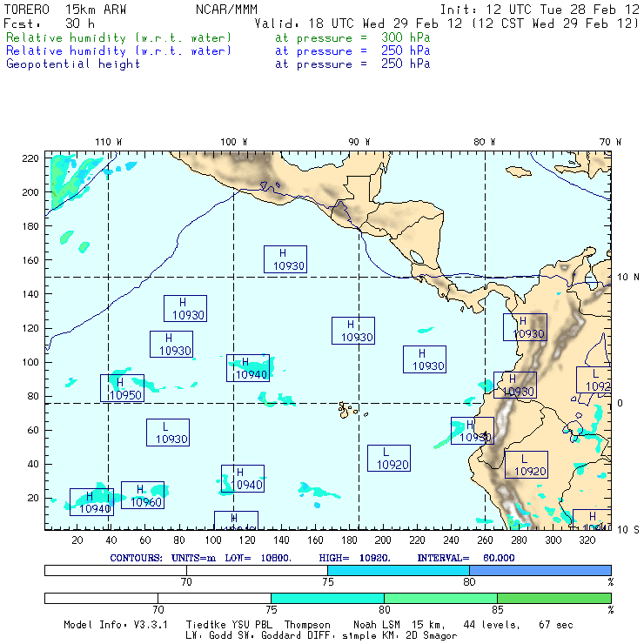Screen dimensions: 644x644
Task: Click the '110 W' longitude label
Action: (x=109, y=142)
